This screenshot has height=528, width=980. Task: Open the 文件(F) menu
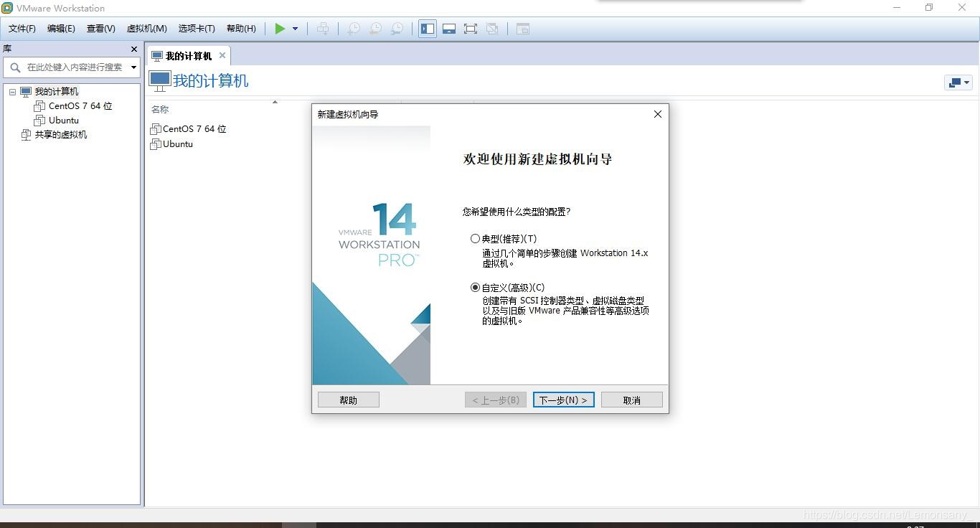(22, 29)
